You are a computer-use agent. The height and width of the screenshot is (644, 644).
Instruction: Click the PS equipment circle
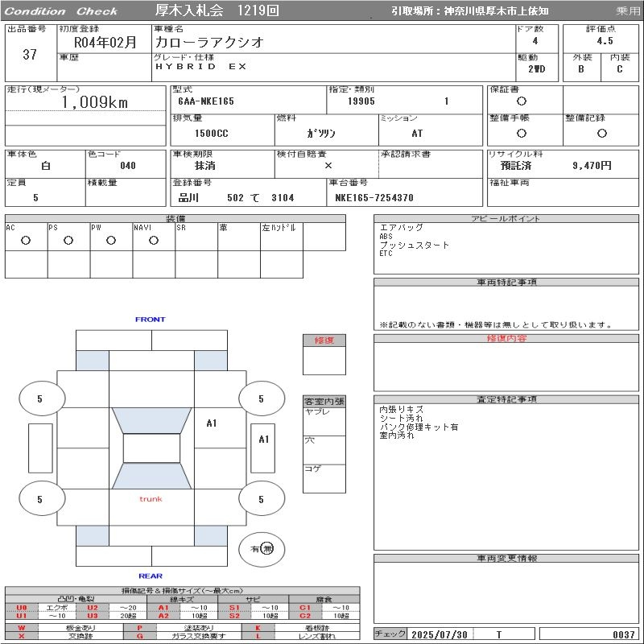68,240
